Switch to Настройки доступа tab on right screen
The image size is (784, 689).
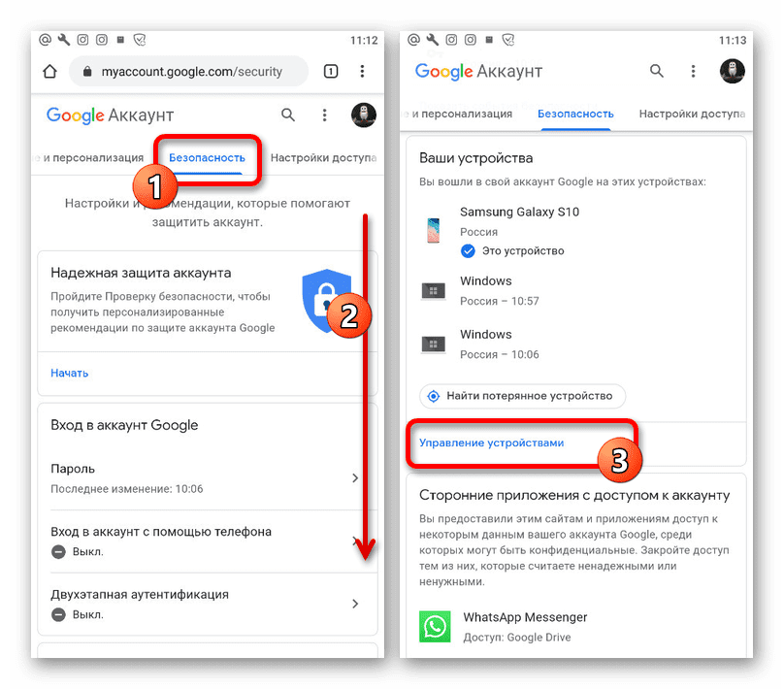(x=692, y=114)
